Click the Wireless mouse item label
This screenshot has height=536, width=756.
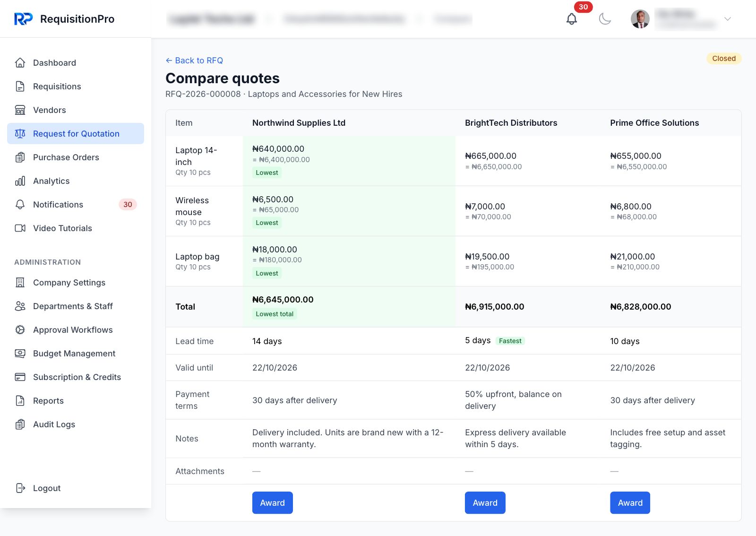point(192,206)
